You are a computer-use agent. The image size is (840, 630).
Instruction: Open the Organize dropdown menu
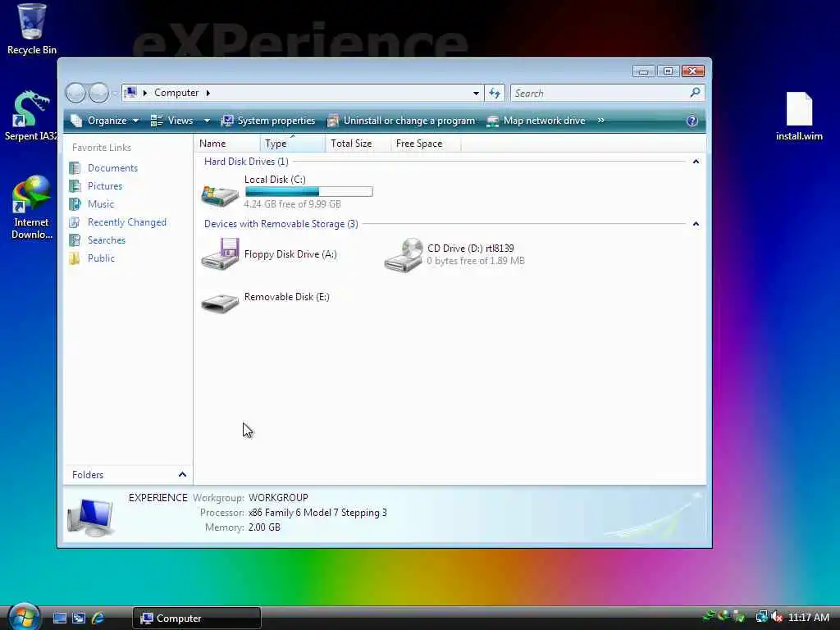(106, 121)
